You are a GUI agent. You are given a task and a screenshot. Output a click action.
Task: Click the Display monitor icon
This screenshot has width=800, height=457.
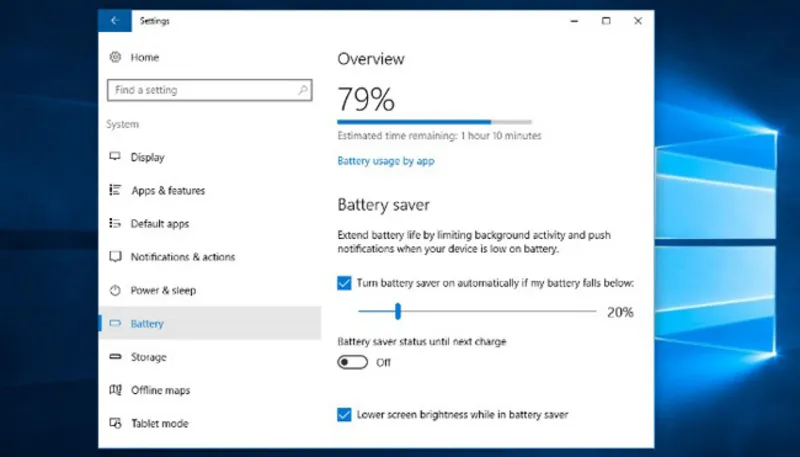pos(115,157)
